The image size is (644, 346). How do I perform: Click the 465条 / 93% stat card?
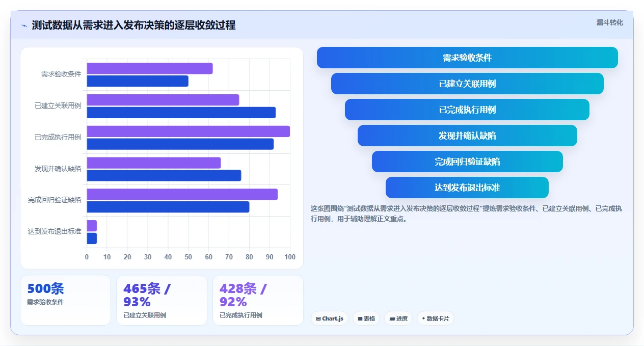coord(162,300)
